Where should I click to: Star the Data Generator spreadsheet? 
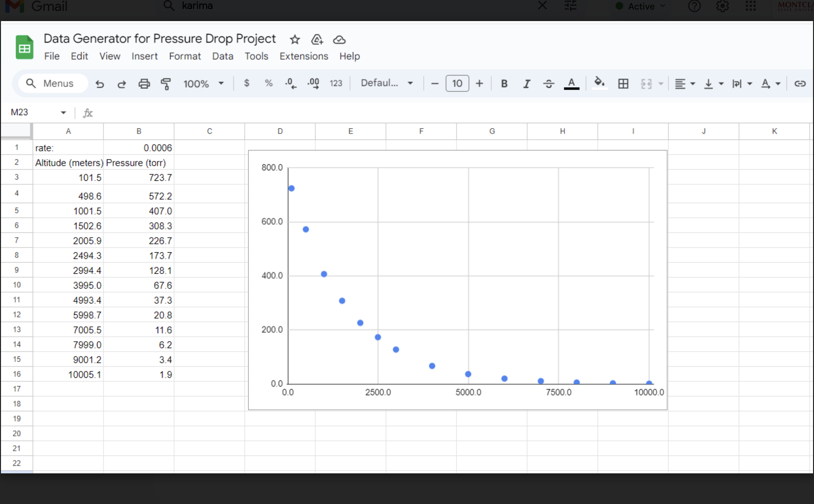pyautogui.click(x=295, y=40)
